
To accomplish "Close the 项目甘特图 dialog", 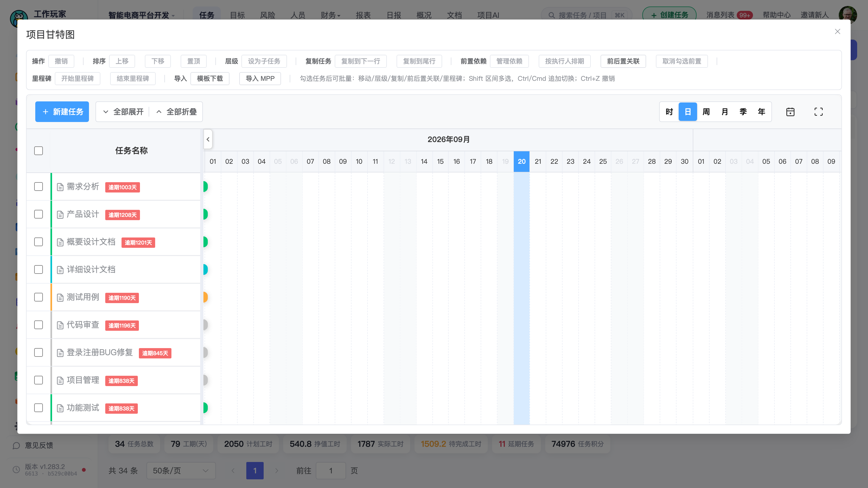I will click(x=837, y=31).
